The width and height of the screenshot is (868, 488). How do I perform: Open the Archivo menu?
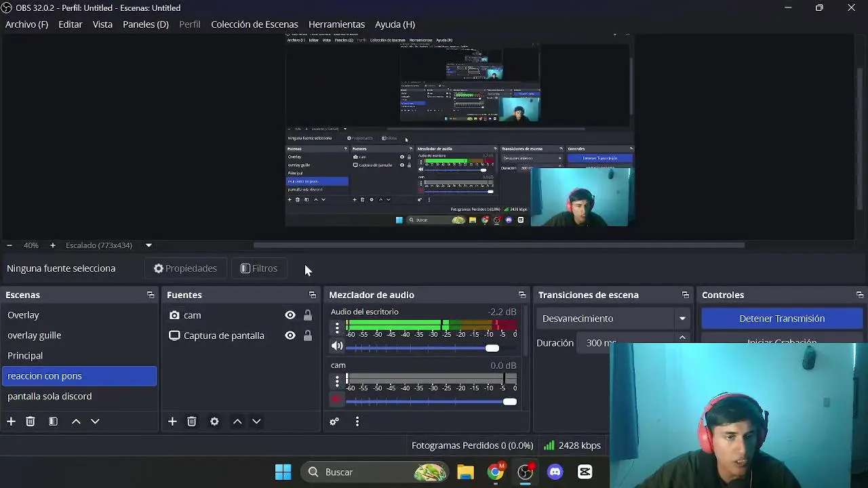26,24
